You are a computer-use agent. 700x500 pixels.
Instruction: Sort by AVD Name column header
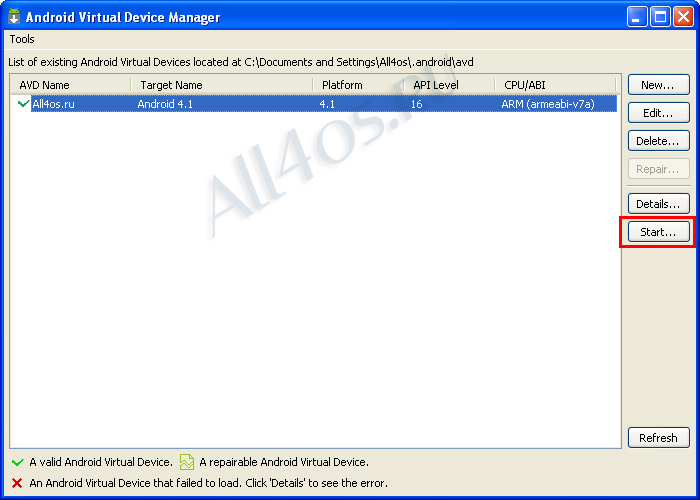coord(71,85)
